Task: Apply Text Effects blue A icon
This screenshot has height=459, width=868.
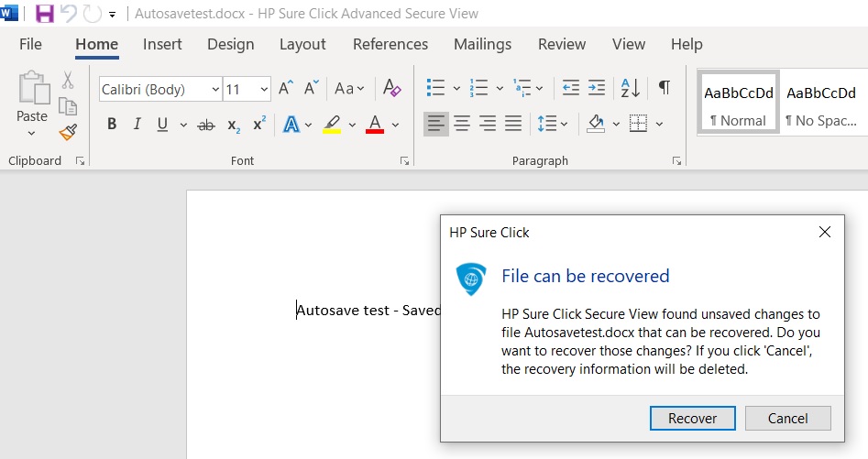Action: [x=291, y=125]
